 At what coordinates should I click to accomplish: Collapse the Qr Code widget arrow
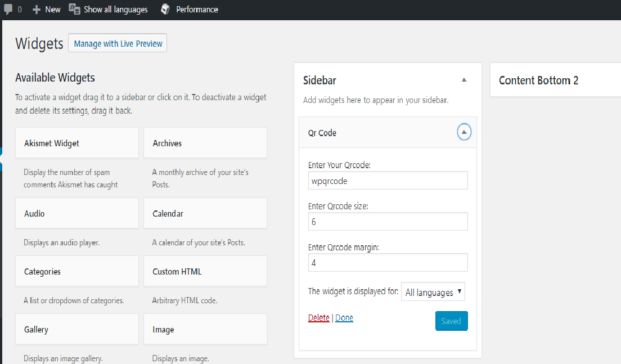[x=464, y=133]
